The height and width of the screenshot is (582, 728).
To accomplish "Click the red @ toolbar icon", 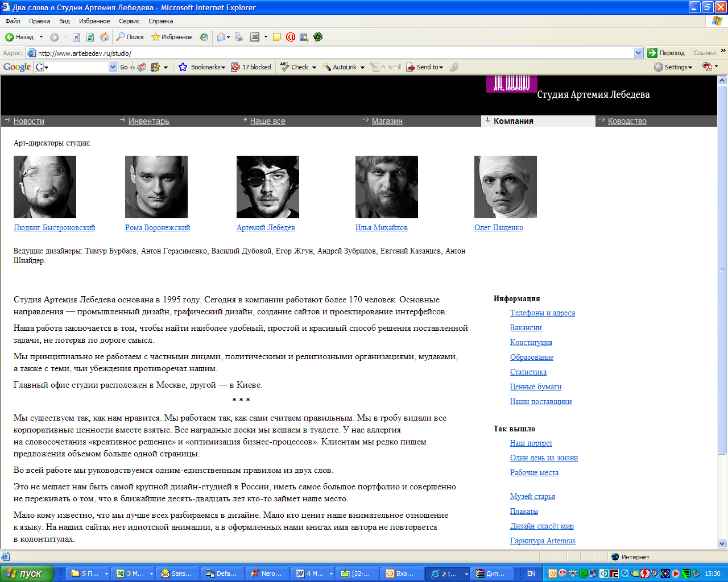I will click(x=291, y=37).
